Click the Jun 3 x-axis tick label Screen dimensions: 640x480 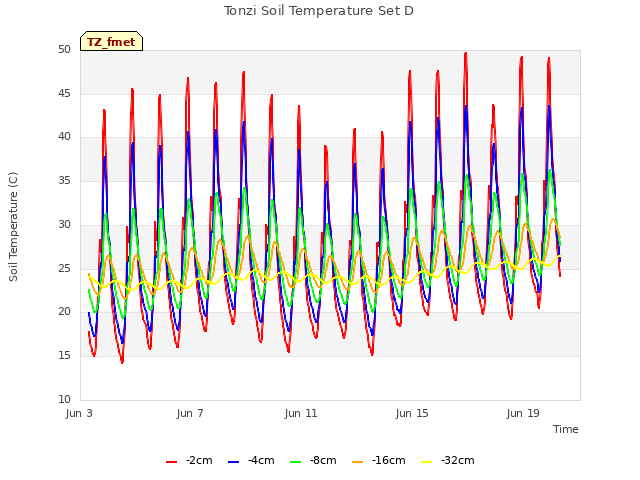79,413
